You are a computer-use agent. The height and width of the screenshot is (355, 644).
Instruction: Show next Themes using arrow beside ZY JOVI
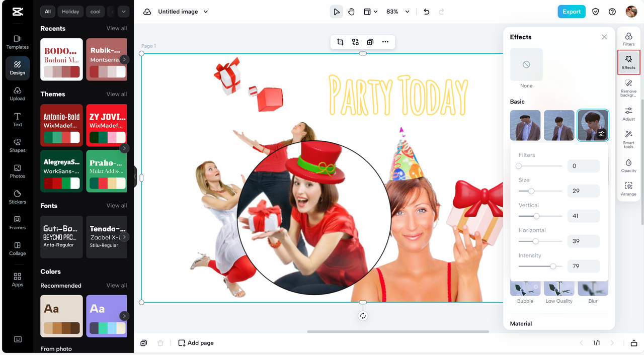[124, 148]
